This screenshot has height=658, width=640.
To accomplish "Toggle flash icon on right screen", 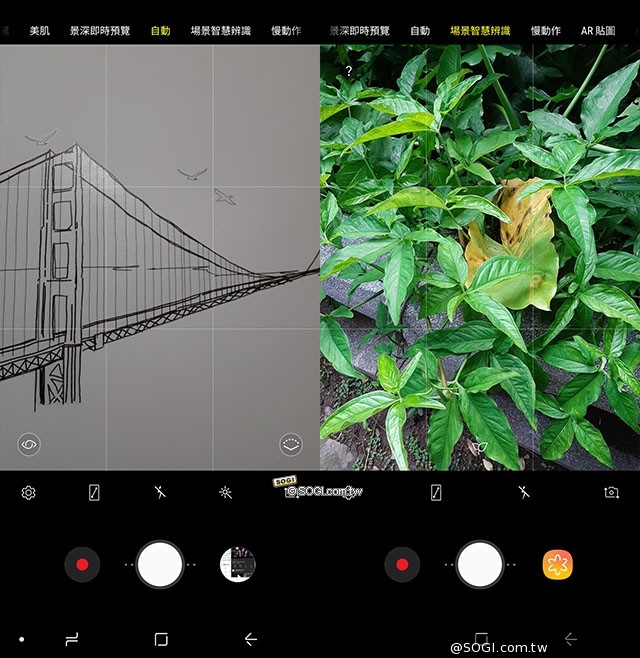I will coord(524,492).
